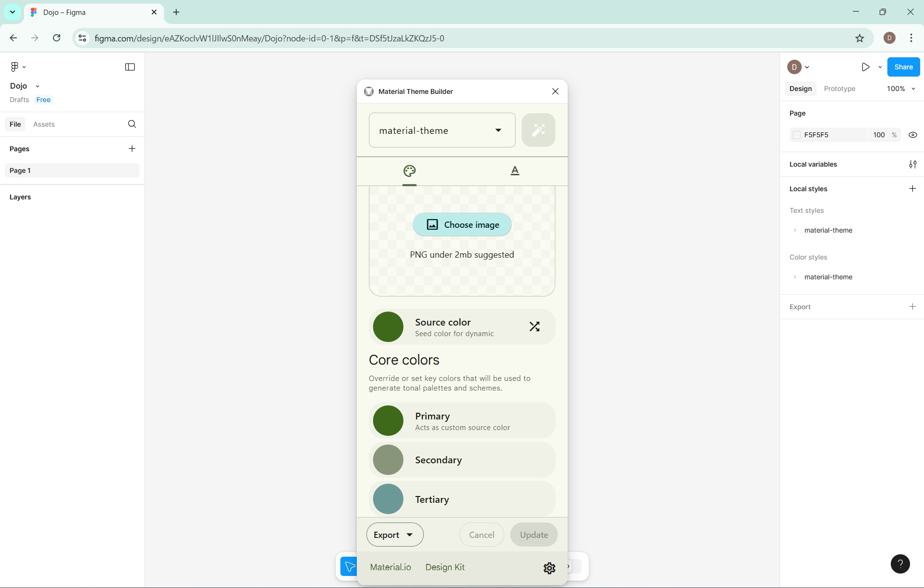Expand the bottom toolbar chevron
Viewport: 924px width, 588px height.
pyautogui.click(x=569, y=566)
